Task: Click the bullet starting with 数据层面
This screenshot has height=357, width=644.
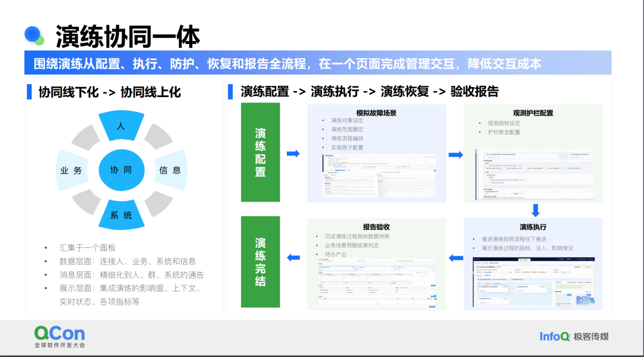Action: coord(128,261)
